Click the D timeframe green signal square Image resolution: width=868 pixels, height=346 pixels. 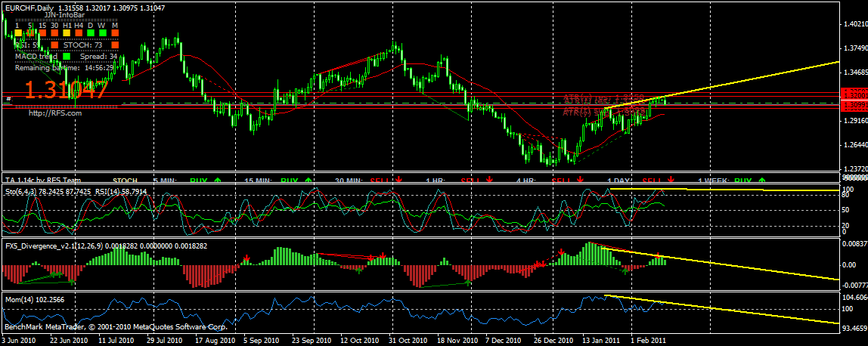(91, 32)
